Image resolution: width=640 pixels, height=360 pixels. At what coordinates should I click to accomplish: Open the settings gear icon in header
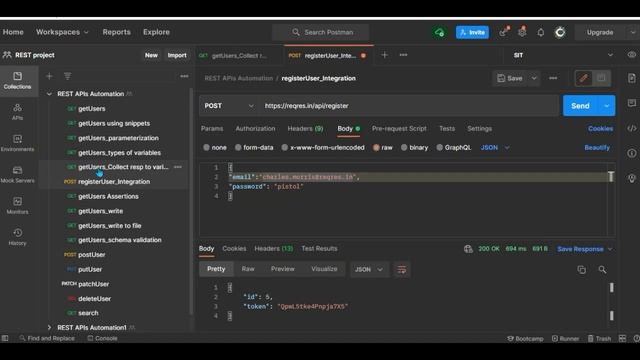pos(522,32)
